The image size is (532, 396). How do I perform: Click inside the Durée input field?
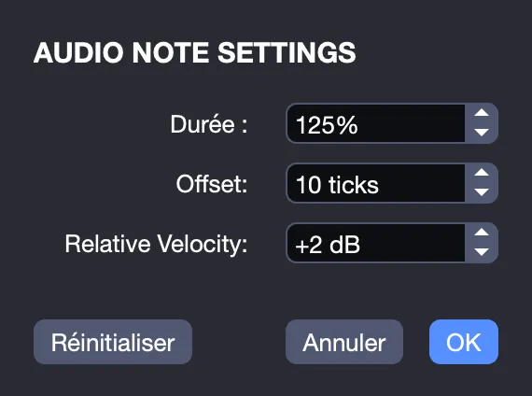click(x=376, y=123)
